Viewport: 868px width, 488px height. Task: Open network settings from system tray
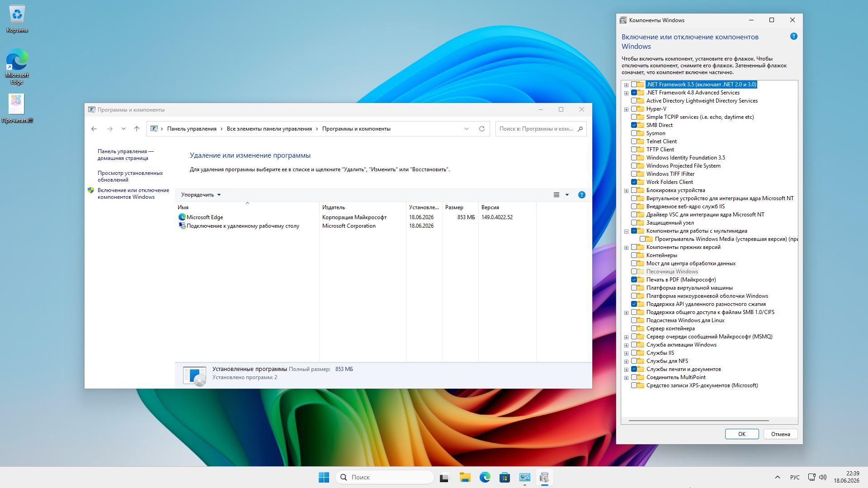pyautogui.click(x=812, y=477)
